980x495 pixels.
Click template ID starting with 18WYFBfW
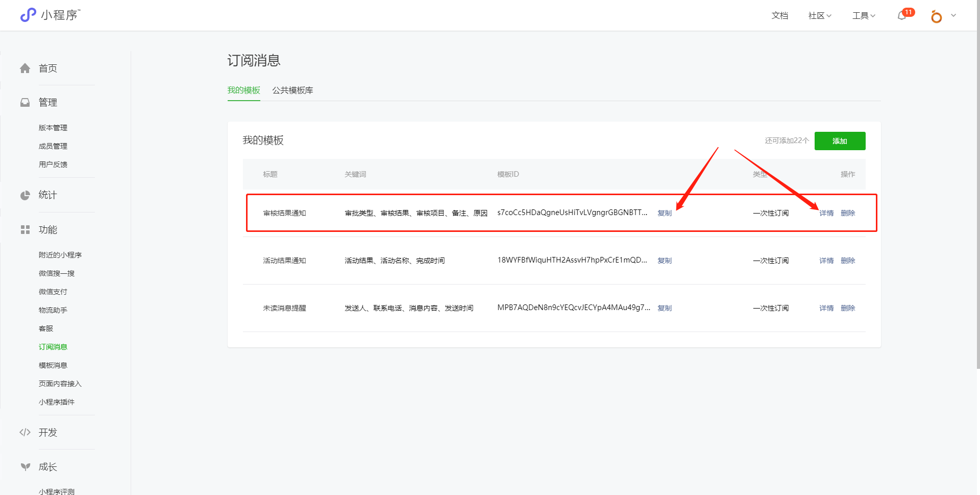click(572, 260)
